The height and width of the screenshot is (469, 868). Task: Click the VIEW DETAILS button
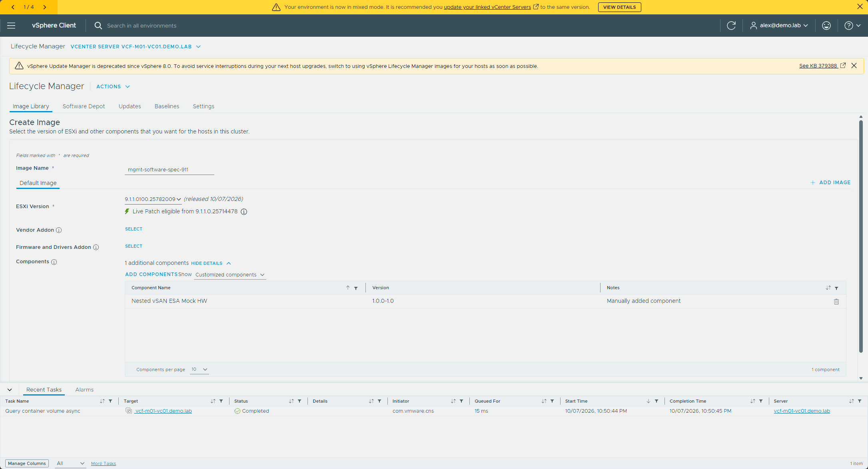(619, 7)
